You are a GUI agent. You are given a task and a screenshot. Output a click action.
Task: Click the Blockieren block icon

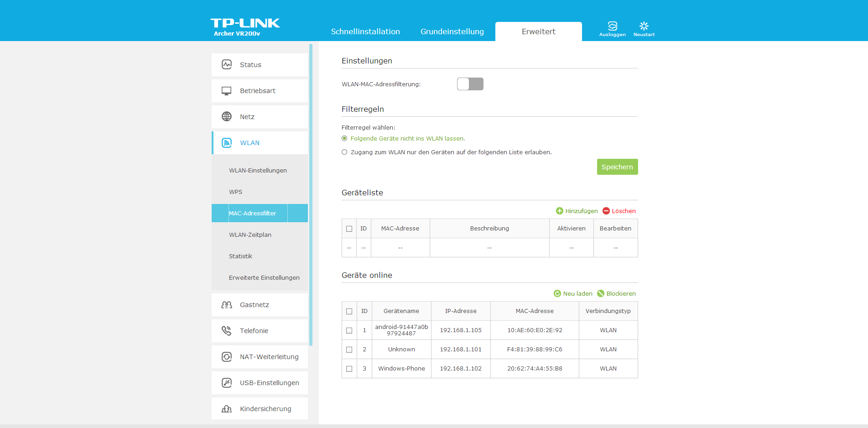pyautogui.click(x=601, y=293)
